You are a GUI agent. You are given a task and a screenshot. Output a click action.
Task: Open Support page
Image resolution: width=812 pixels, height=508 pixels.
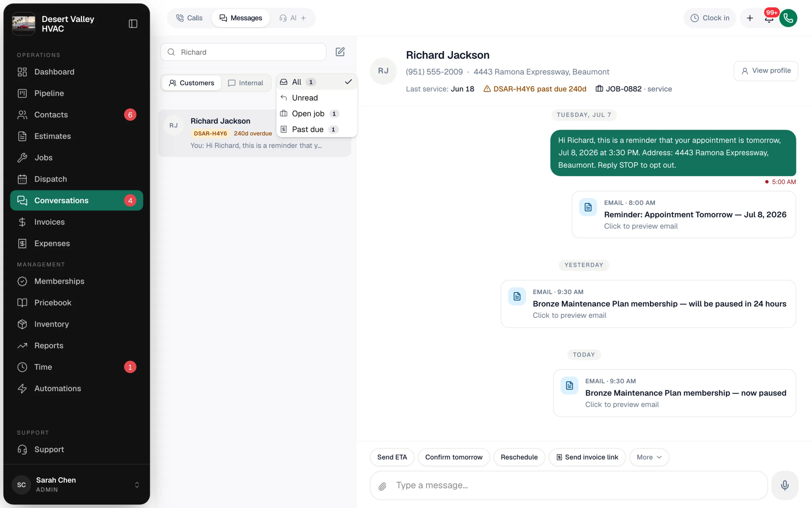pyautogui.click(x=76, y=449)
